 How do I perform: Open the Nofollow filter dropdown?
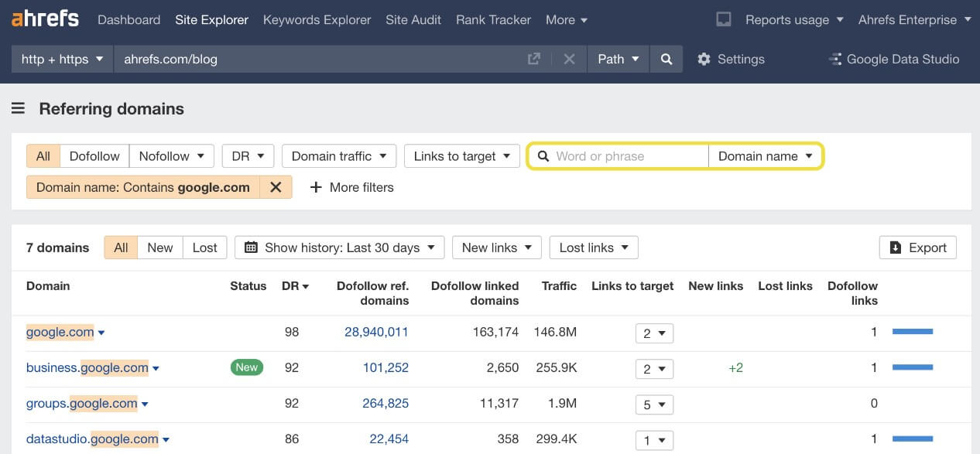[172, 155]
